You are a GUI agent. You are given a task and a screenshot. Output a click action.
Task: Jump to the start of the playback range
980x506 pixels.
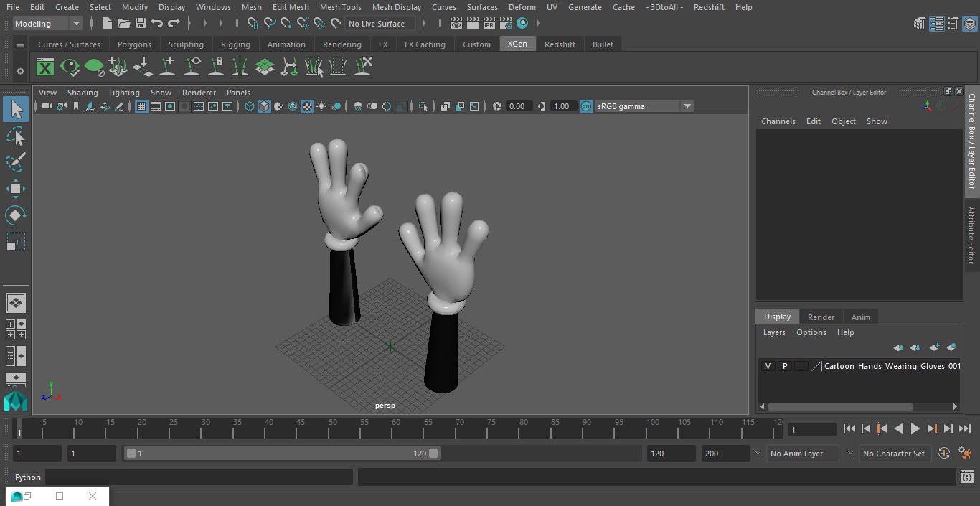tap(849, 428)
